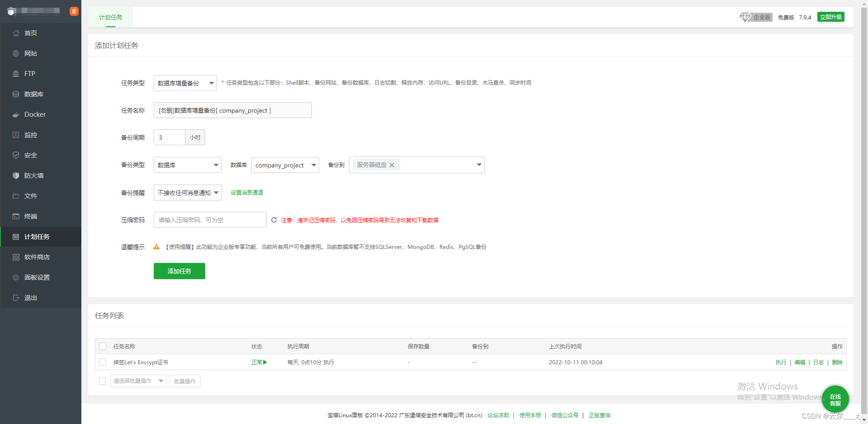Click the gear icon beside 面板设置

pyautogui.click(x=16, y=277)
